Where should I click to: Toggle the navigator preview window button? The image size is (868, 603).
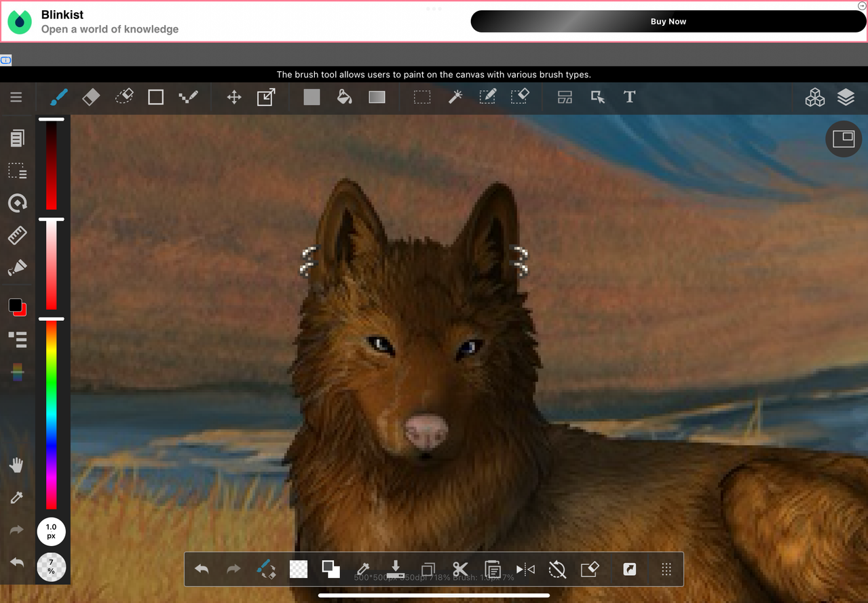[844, 139]
